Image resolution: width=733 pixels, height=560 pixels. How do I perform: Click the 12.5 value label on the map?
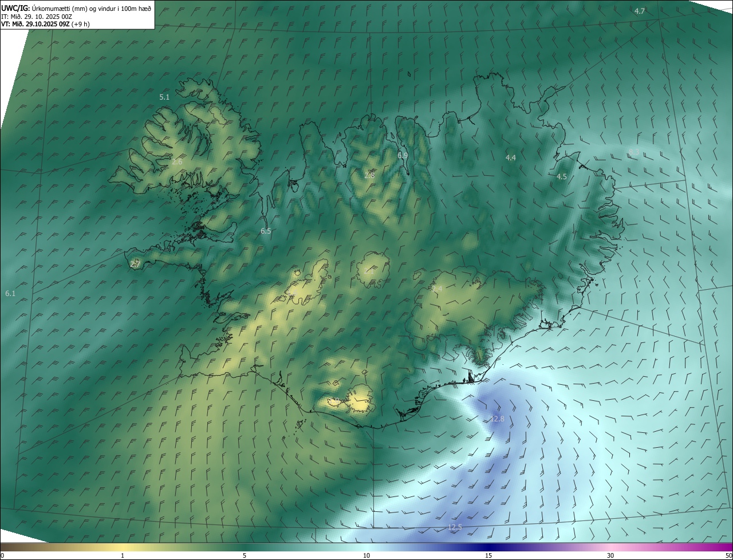point(455,527)
